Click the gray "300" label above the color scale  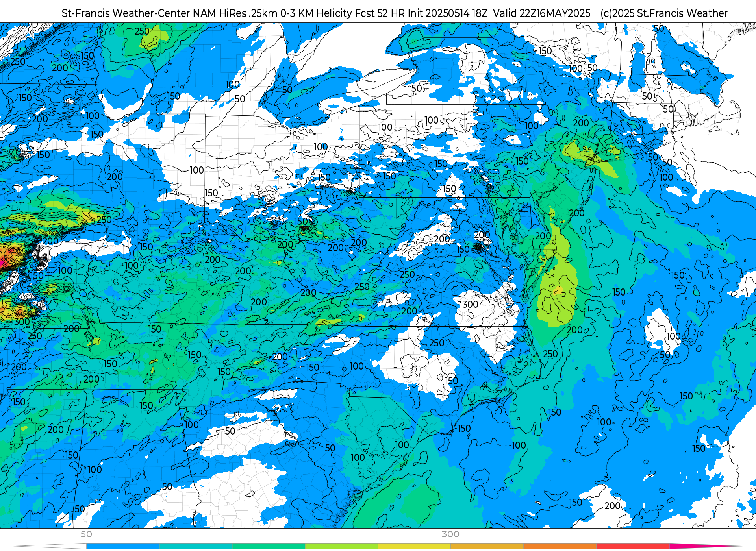click(450, 534)
